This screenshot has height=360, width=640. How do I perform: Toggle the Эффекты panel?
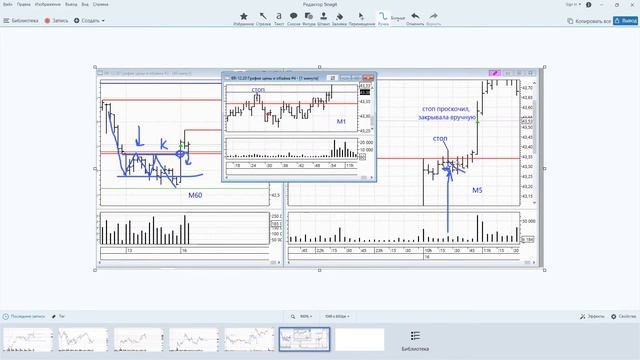[593, 316]
